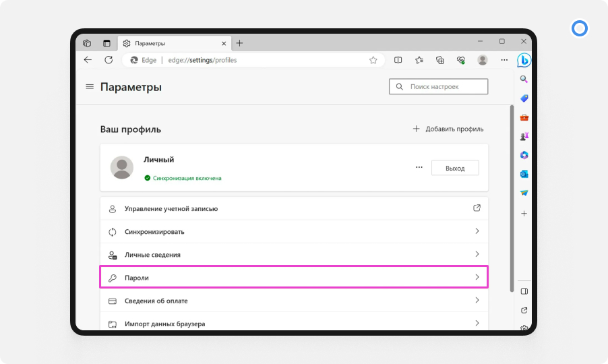Open the Shopping tag icon in sidebar
608x364 pixels.
[x=524, y=98]
